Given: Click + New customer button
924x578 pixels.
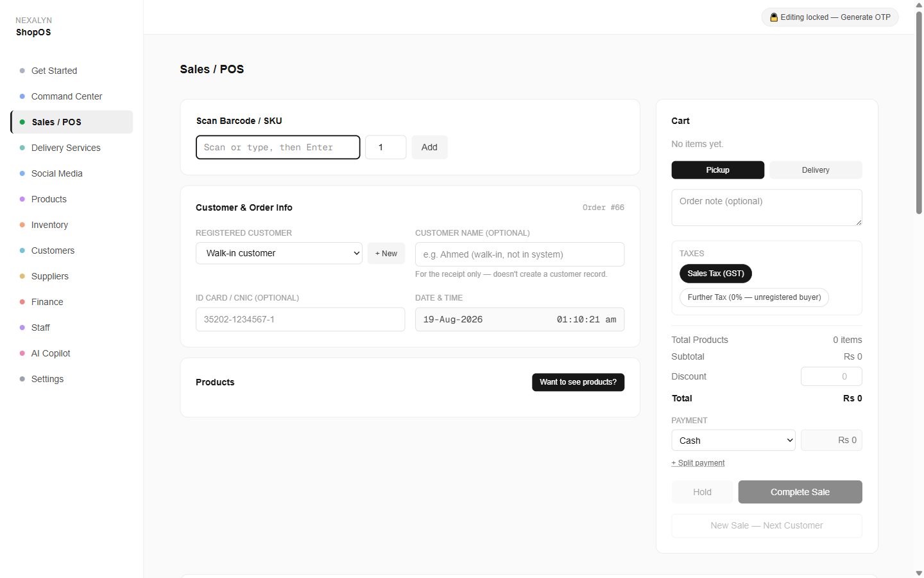Looking at the screenshot, I should click(386, 253).
